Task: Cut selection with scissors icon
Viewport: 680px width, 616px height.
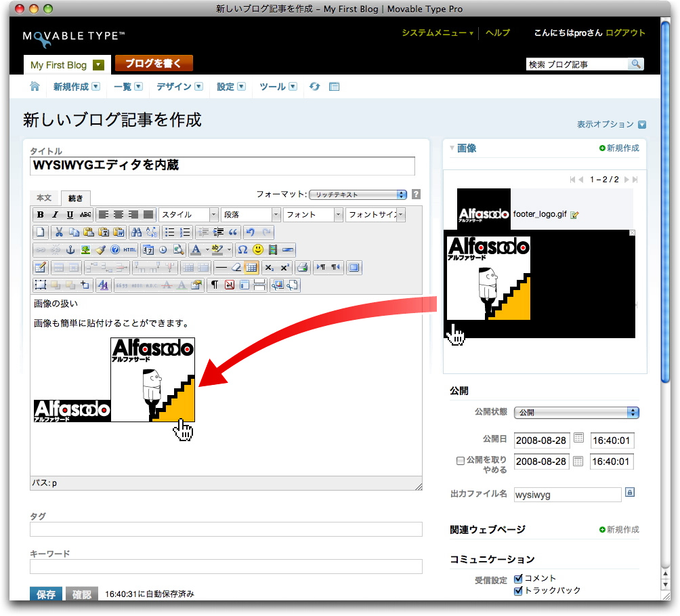Action: point(59,232)
